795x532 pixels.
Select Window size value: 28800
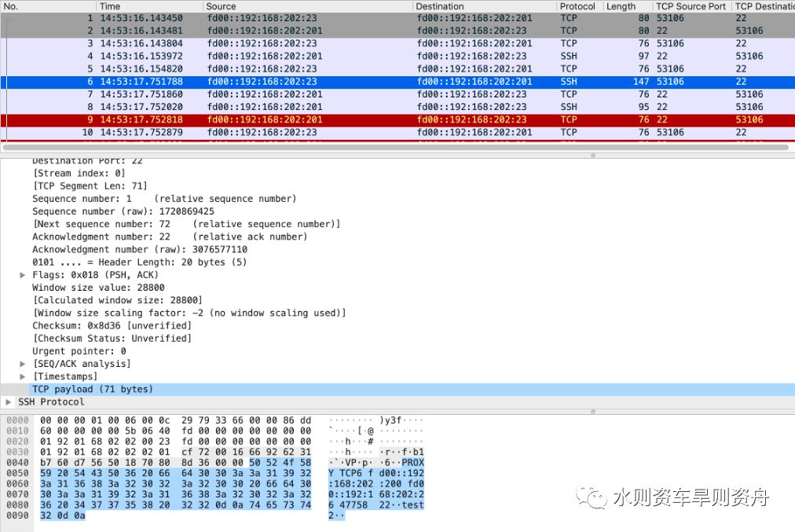98,288
